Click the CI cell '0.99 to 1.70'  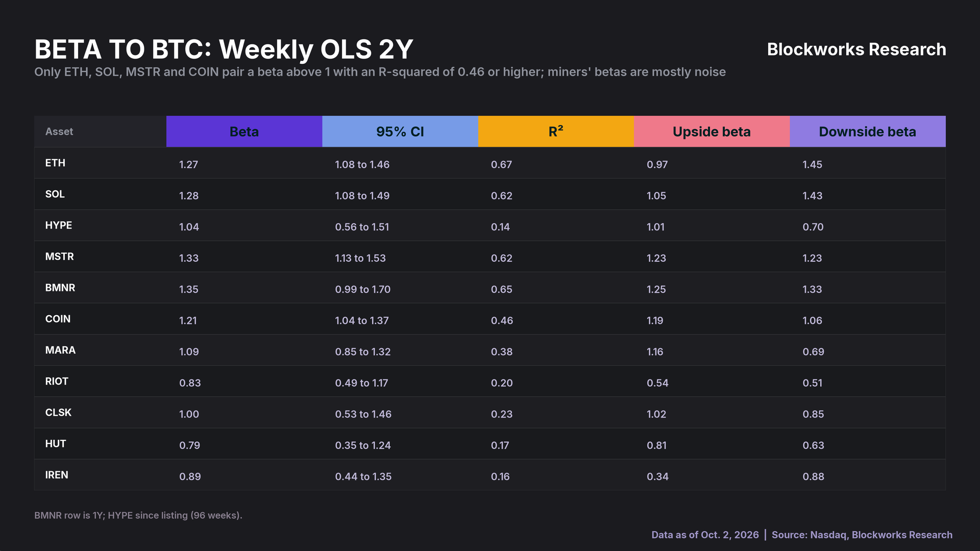[x=362, y=289]
